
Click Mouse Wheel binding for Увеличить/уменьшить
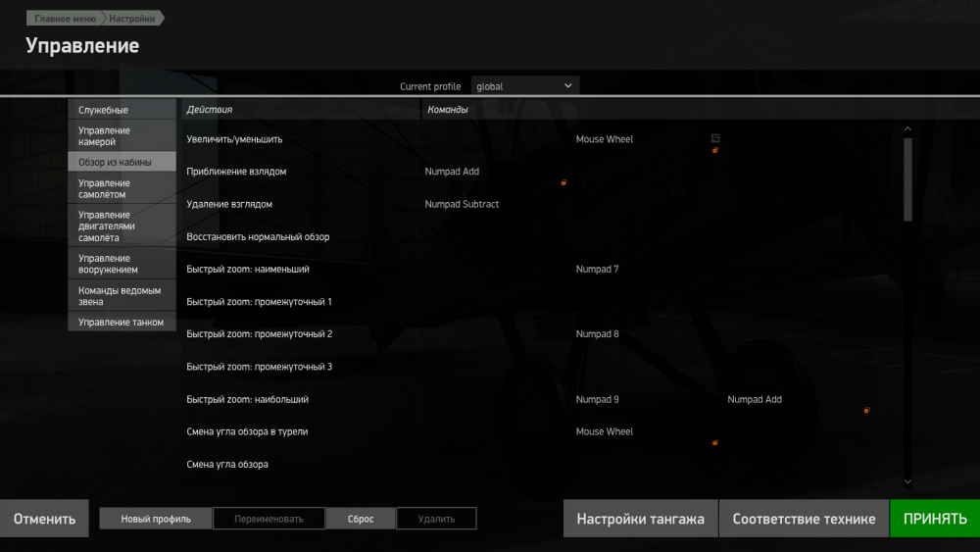605,139
